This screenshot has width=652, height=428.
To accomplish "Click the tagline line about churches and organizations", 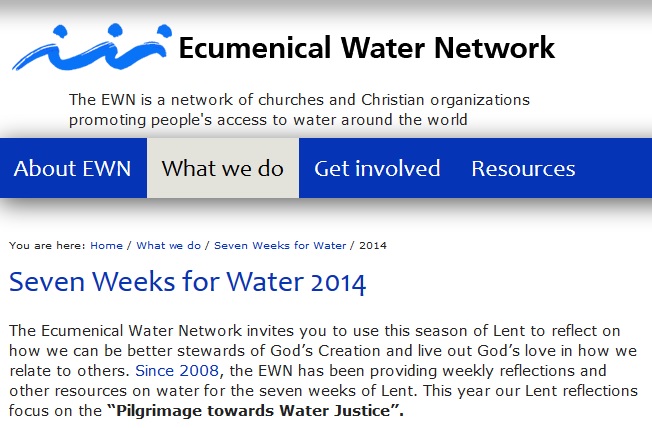I will point(299,100).
